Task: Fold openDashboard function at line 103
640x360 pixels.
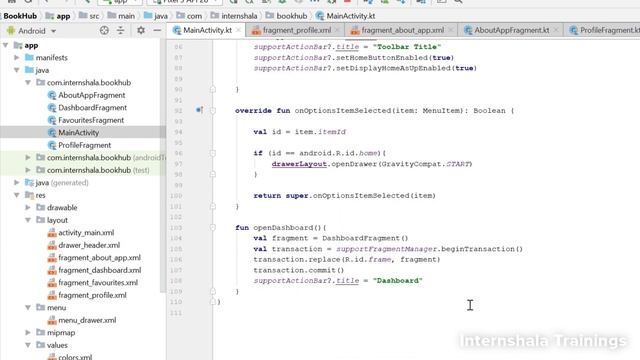Action: pyautogui.click(x=213, y=227)
